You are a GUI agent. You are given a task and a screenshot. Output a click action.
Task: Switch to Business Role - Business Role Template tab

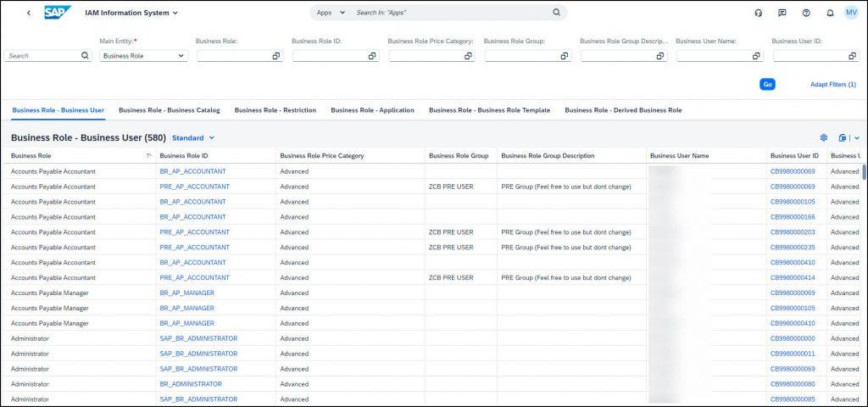(489, 110)
